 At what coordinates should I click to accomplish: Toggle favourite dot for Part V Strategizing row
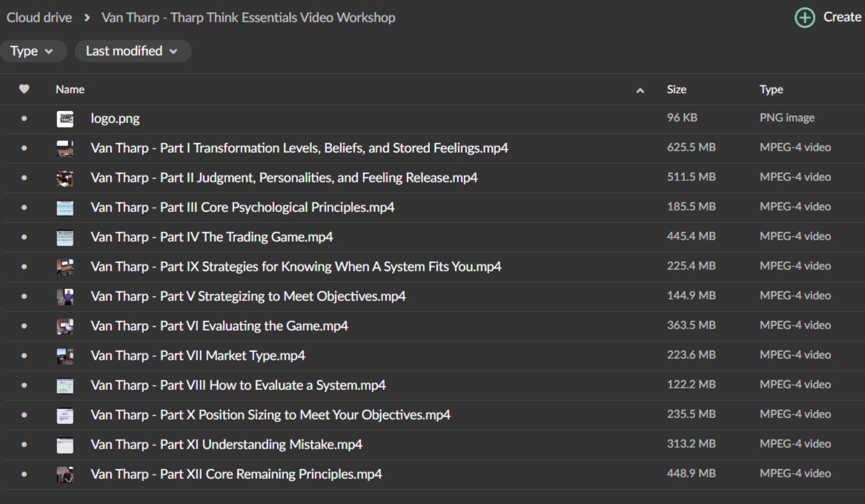(x=24, y=296)
